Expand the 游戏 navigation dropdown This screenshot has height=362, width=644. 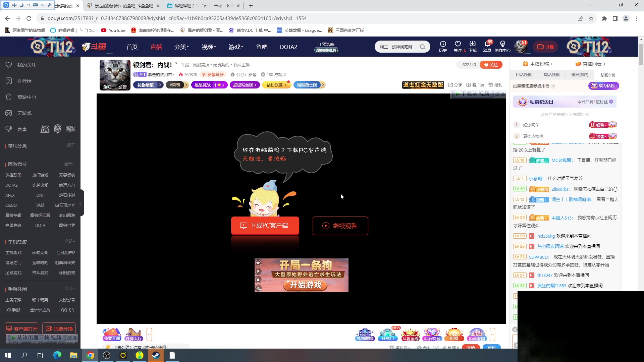tap(236, 47)
